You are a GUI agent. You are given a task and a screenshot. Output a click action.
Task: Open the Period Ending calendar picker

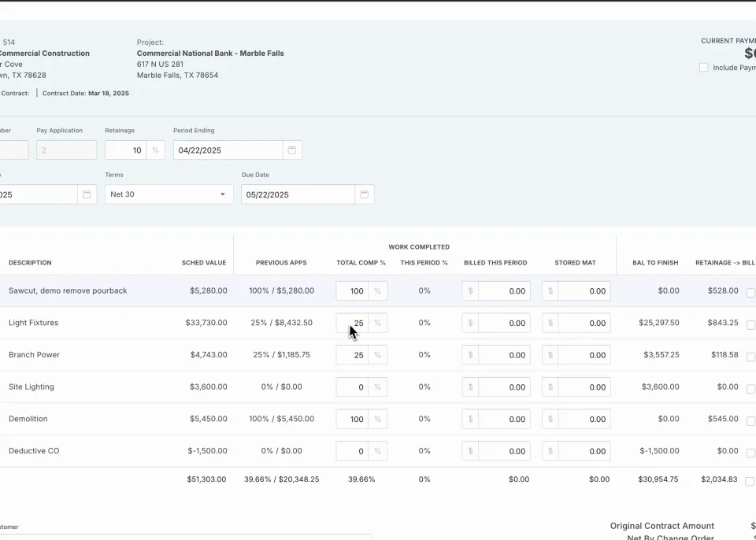click(x=291, y=150)
